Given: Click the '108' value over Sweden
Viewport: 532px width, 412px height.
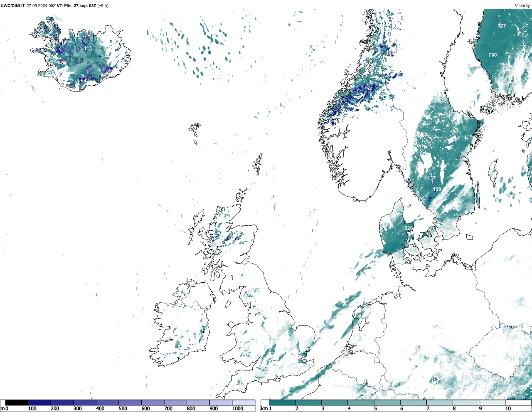Looking at the screenshot, I should (x=437, y=189).
